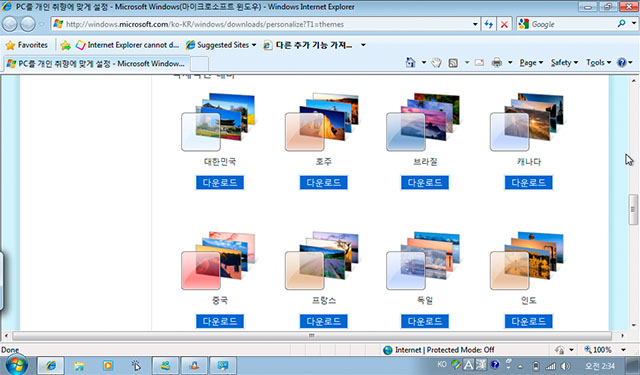The width and height of the screenshot is (640, 375).
Task: Open the recent pages dropdown arrow
Action: tap(41, 24)
